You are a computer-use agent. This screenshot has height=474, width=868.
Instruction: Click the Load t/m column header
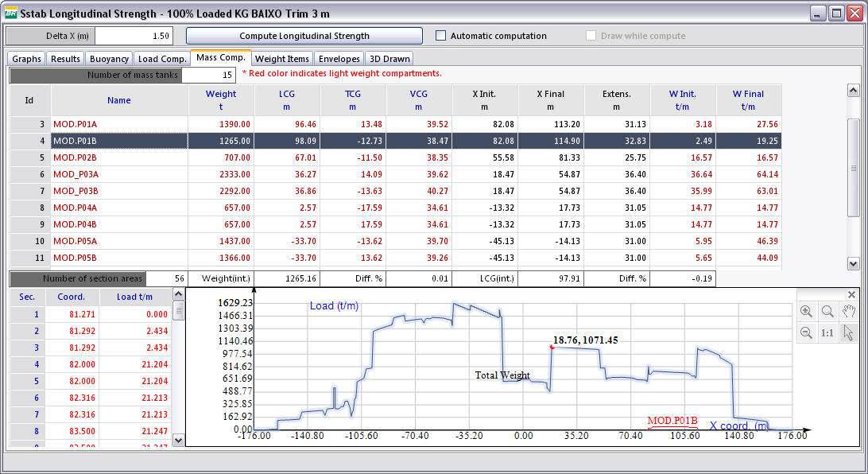[x=134, y=297]
